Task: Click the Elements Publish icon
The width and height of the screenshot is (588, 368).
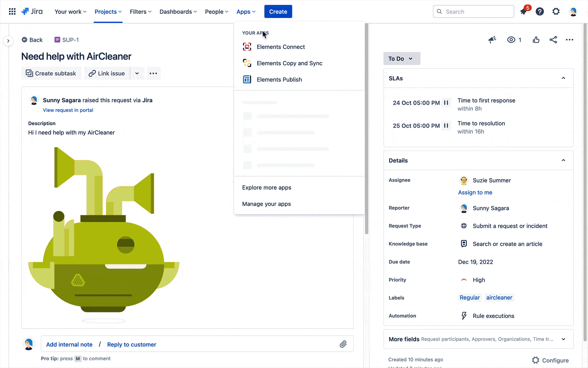Action: click(x=247, y=79)
